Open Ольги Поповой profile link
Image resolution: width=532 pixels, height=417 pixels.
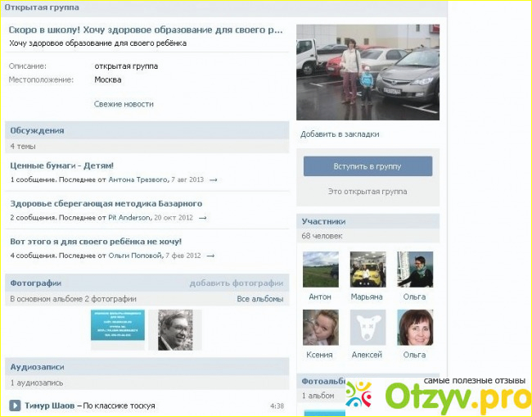[135, 256]
